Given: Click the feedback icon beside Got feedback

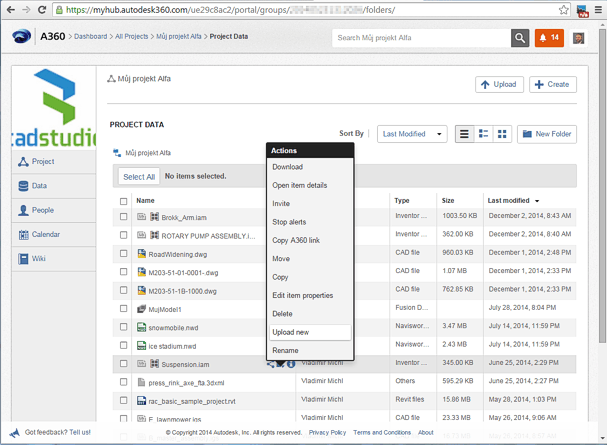Looking at the screenshot, I should pos(15,433).
